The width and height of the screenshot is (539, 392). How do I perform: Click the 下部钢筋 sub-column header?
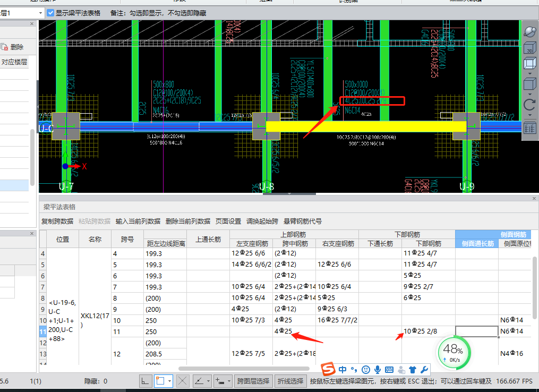429,243
